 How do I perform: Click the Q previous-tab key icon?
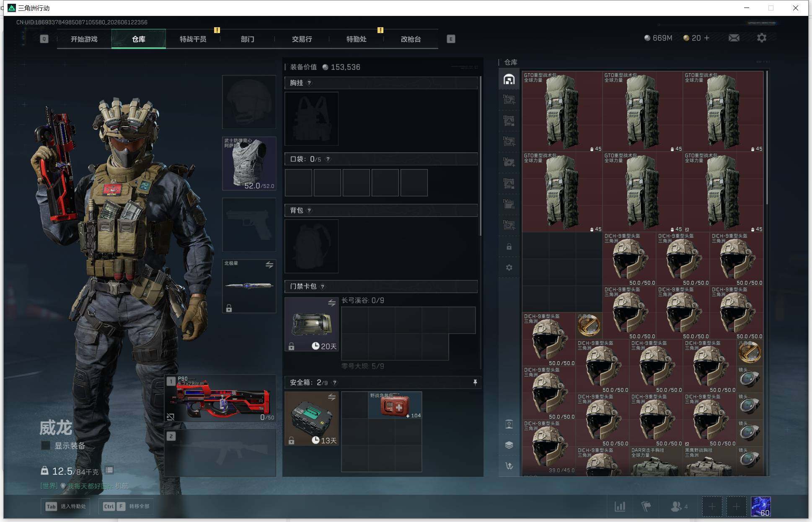click(x=44, y=39)
